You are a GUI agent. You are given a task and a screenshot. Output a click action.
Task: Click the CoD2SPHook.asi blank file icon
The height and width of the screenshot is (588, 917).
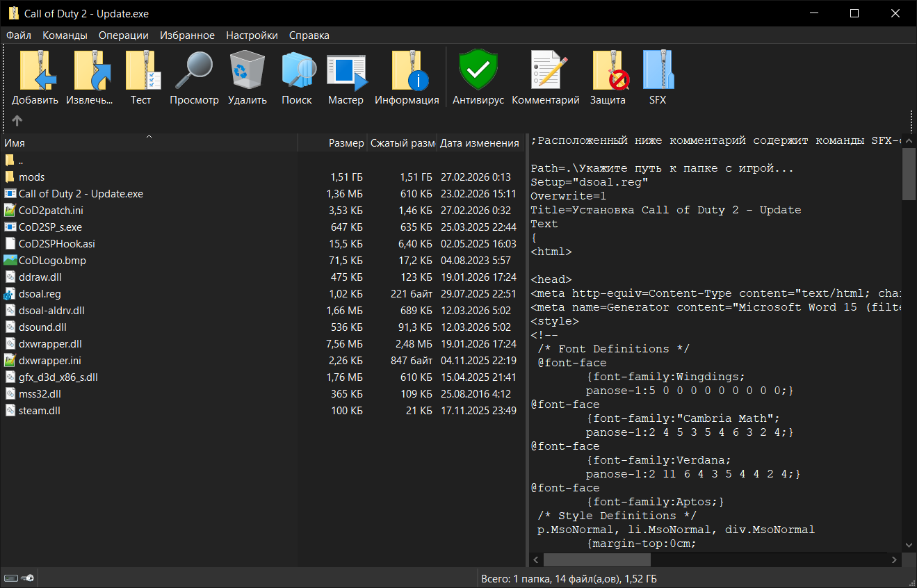[10, 244]
